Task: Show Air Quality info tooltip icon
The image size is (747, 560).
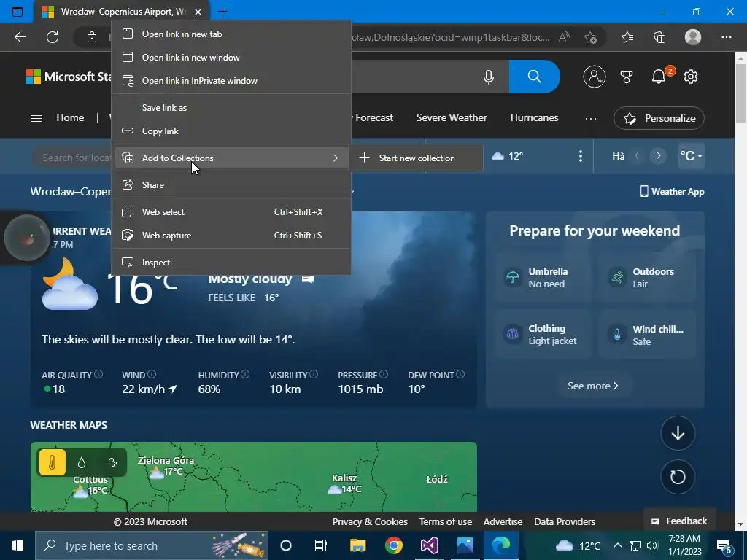Action: pyautogui.click(x=98, y=374)
